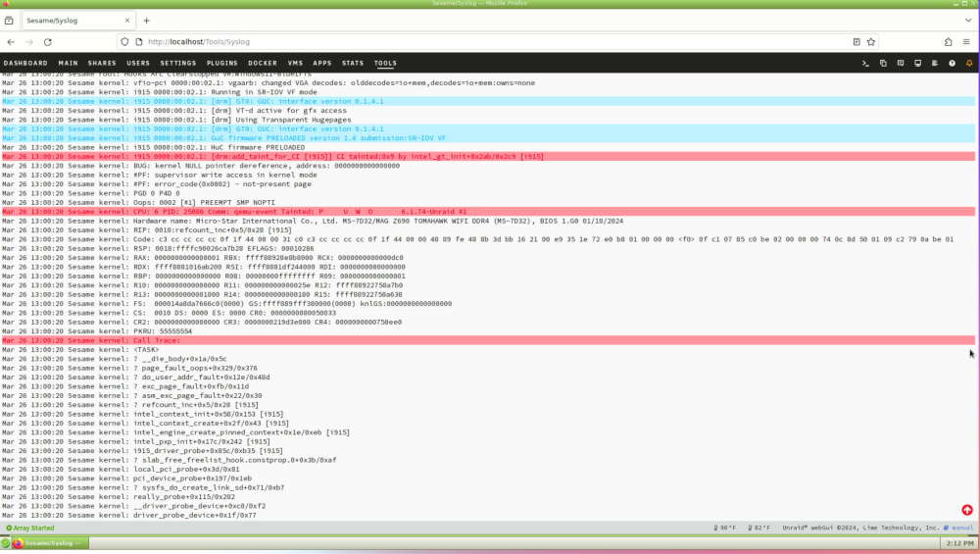
Task: Click the 'Call Trace:' log line
Action: (488, 341)
